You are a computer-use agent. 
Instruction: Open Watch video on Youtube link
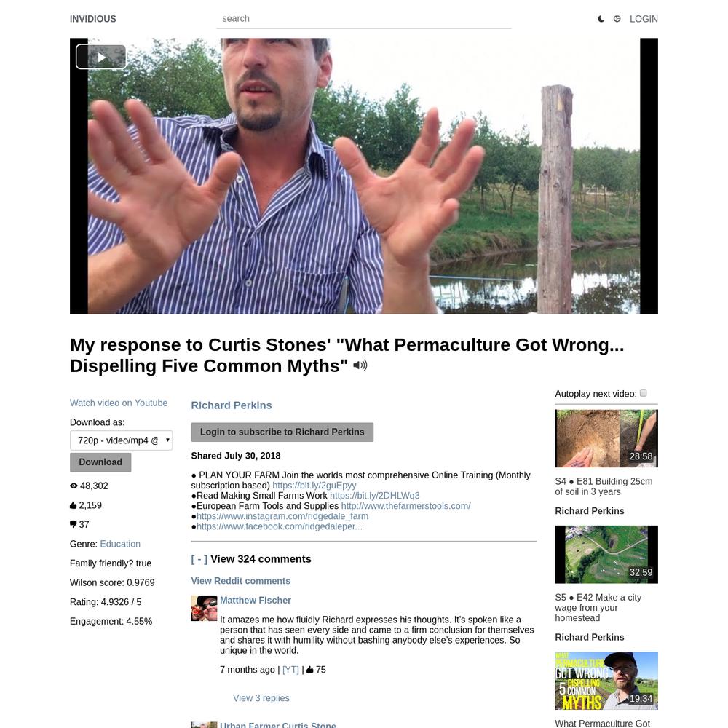(x=119, y=403)
